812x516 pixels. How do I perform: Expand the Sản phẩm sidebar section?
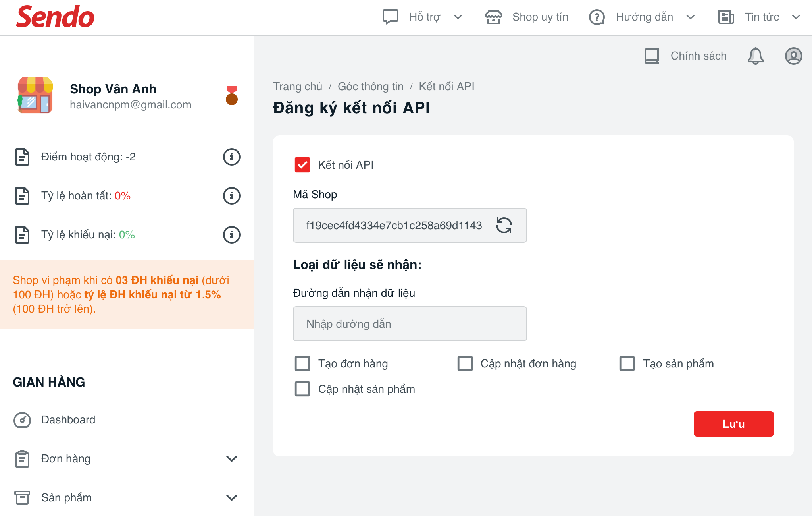tap(231, 498)
